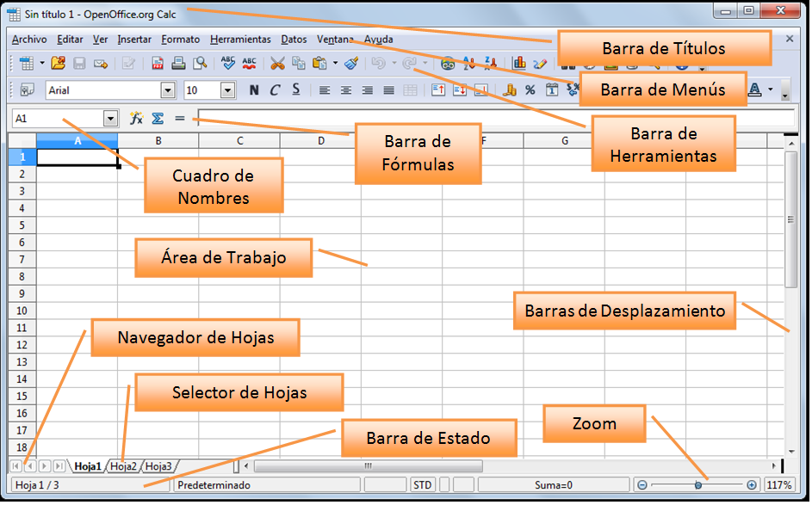Viewport: 812px width, 505px height.
Task: Open the Insertar menu
Action: [134, 40]
